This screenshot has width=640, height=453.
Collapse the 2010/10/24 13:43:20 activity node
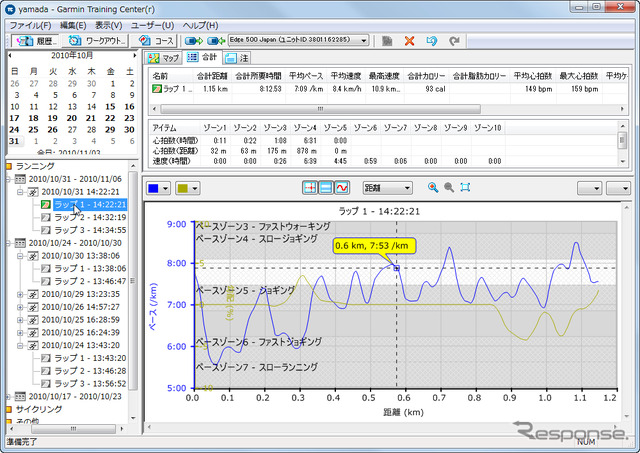tap(20, 345)
